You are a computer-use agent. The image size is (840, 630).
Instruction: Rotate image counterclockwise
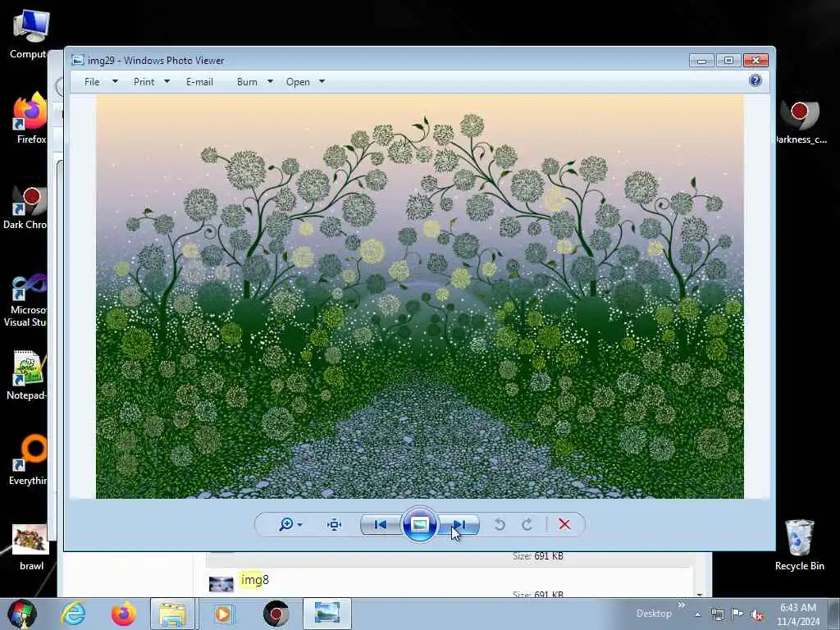pyautogui.click(x=500, y=524)
